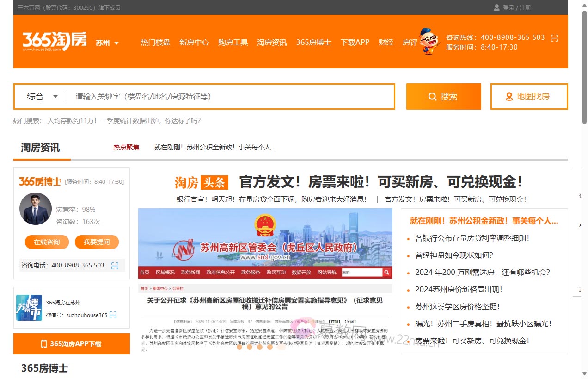588x379 pixels.
Task: Click the user icon beside 登录/注册
Action: (496, 7)
